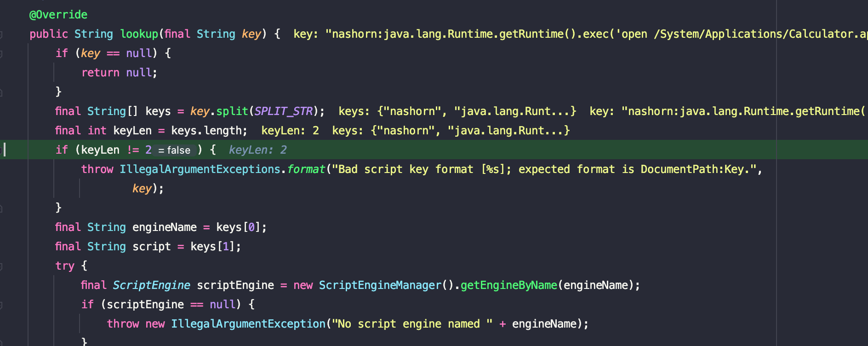This screenshot has width=868, height=346.
Task: Click the italic key parameter in lookup signature
Action: coord(251,34)
